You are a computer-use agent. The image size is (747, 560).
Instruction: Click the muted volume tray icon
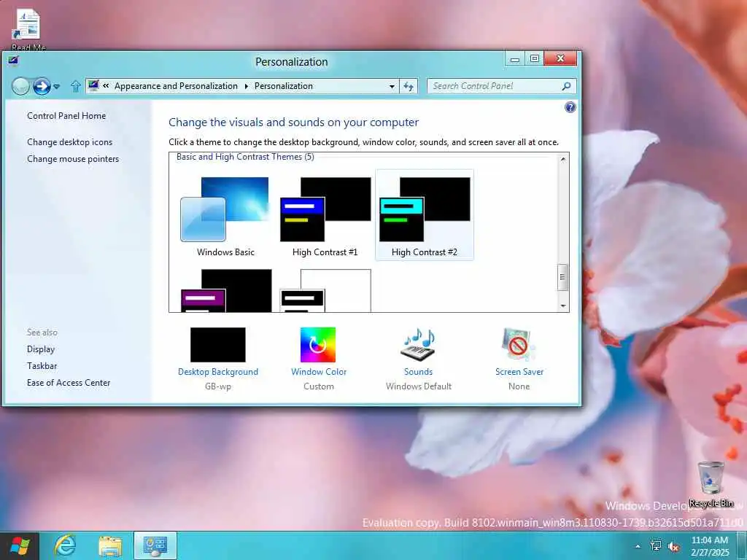click(x=673, y=546)
